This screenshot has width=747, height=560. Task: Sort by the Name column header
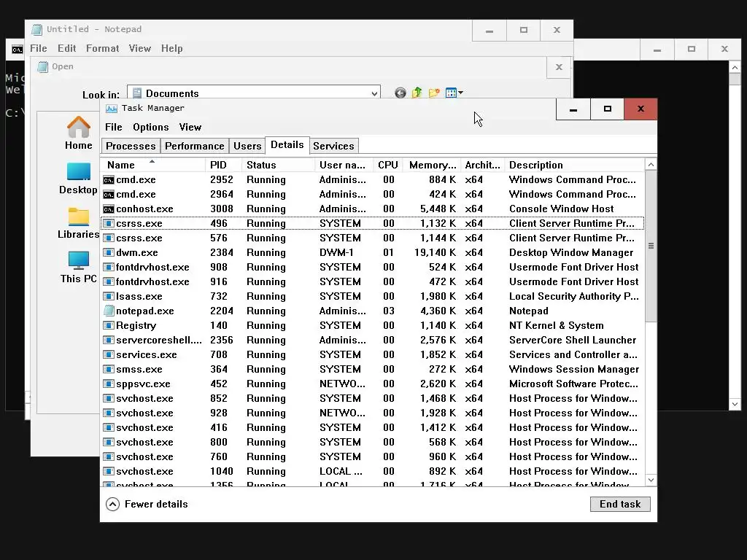[153, 166]
